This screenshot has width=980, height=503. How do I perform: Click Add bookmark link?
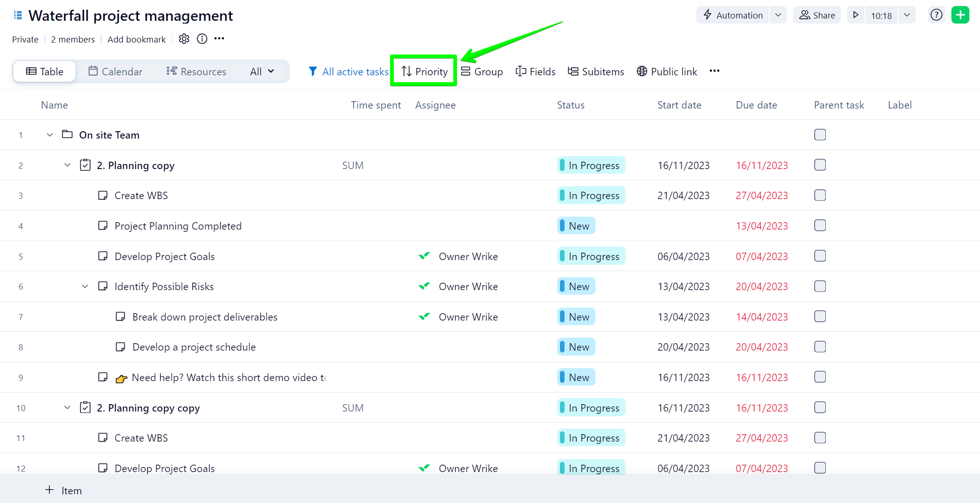tap(136, 39)
